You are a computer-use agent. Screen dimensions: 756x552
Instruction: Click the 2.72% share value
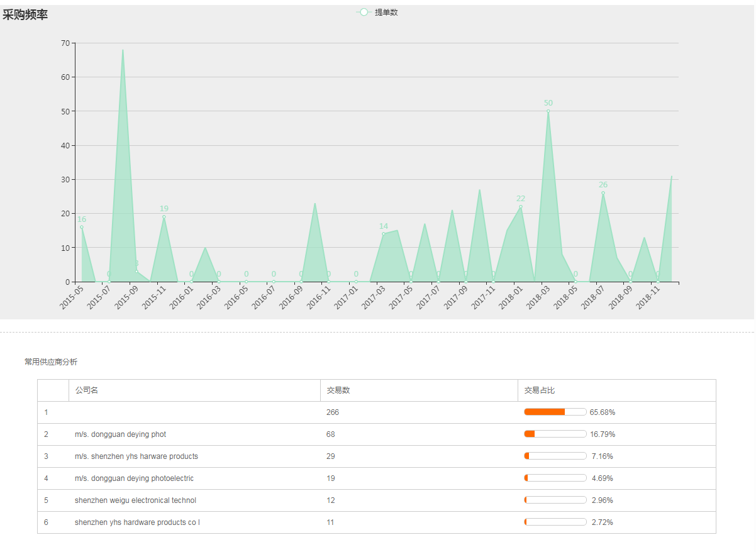(x=603, y=522)
